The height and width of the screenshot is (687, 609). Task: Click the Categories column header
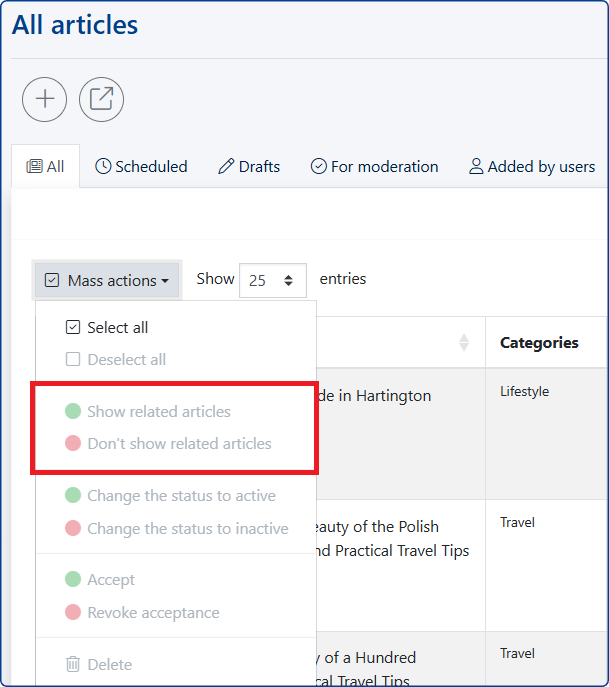[x=539, y=342]
